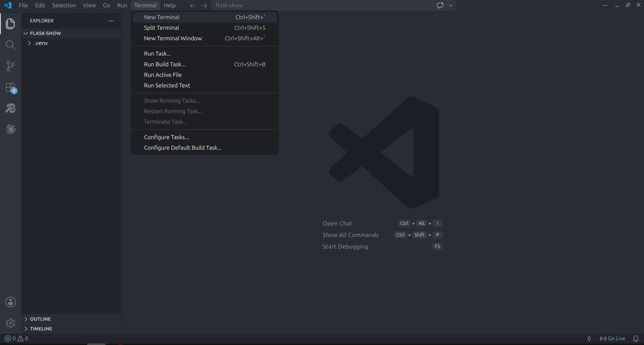
Task: Open Extensions view with badge 6
Action: 11,88
